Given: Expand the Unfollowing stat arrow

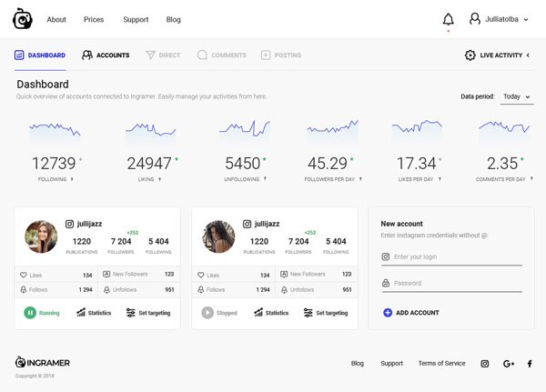Looking at the screenshot, I should (265, 178).
